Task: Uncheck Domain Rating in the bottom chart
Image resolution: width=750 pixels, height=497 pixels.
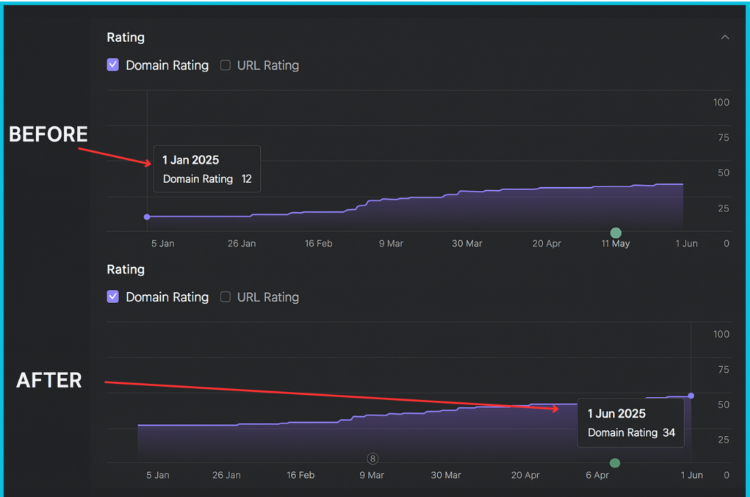Action: (113, 297)
